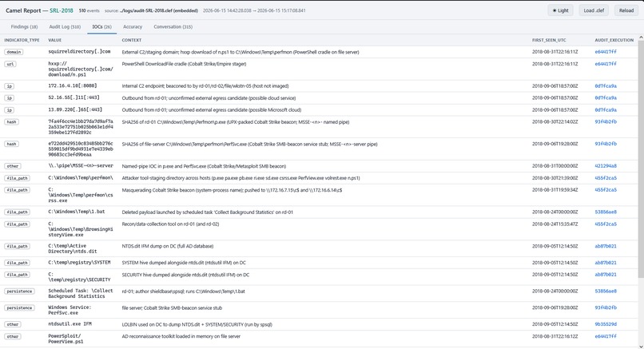Click the vertical scrollbar thumb of the IOC table

coord(641,159)
